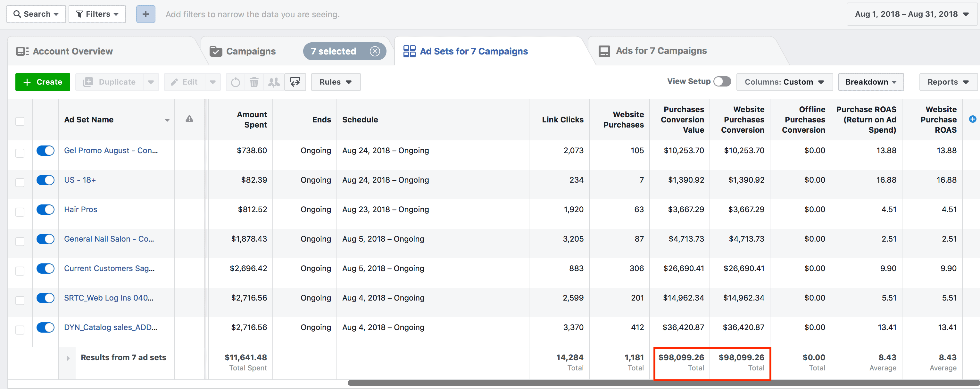Click the trash delete icon
Image resolution: width=980 pixels, height=389 pixels.
point(254,82)
